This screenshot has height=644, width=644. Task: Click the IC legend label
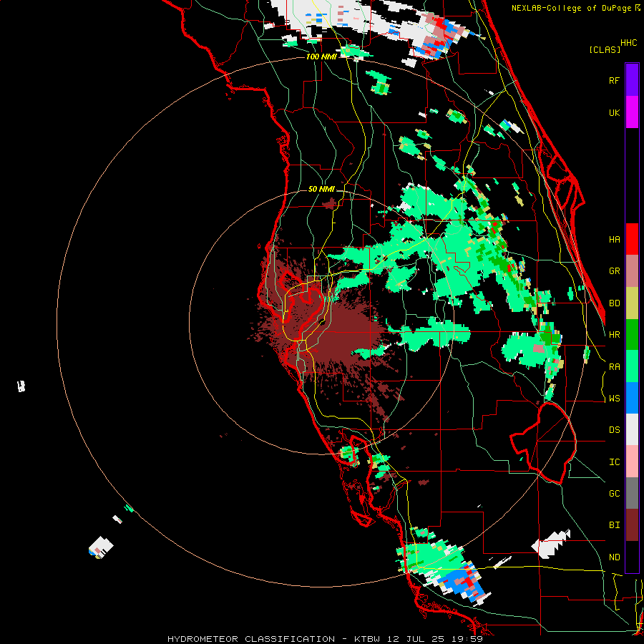(614, 462)
